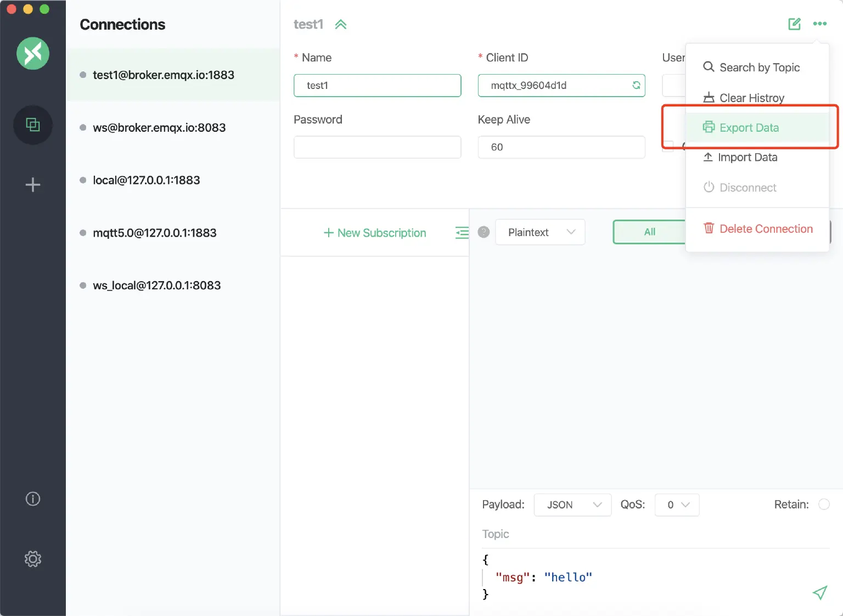Send message with paper plane icon

click(819, 592)
